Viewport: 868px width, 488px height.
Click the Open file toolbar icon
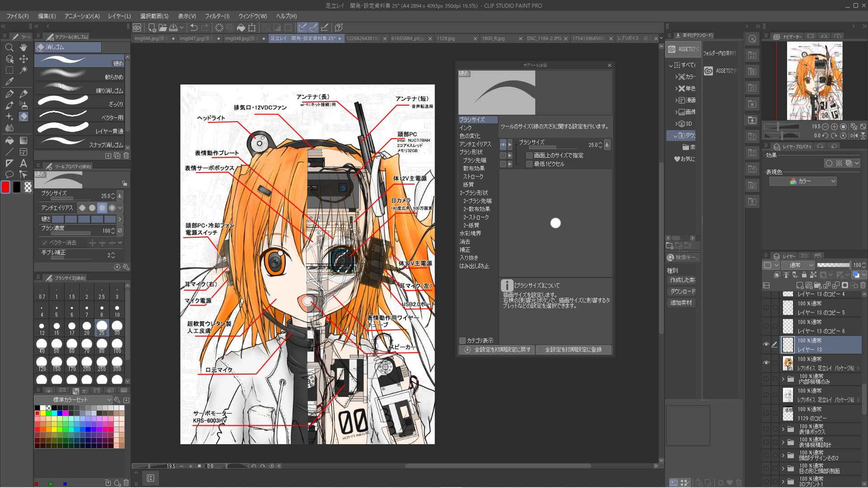click(163, 28)
